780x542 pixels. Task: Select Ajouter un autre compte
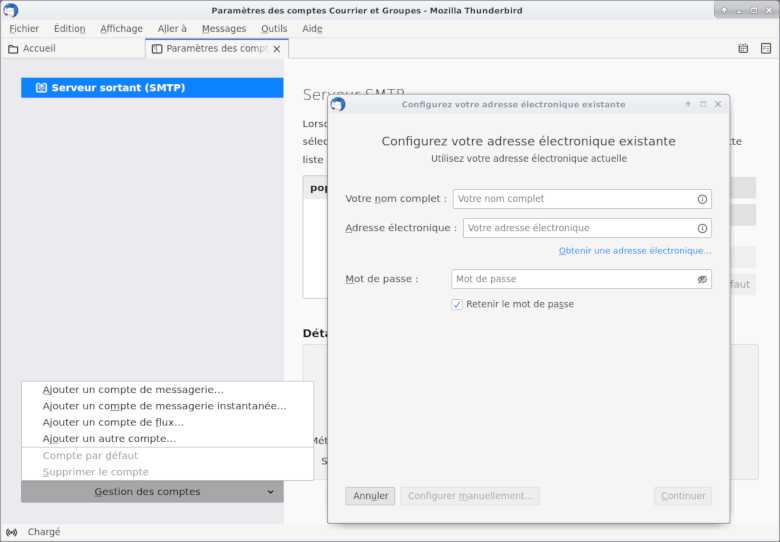click(x=167, y=439)
